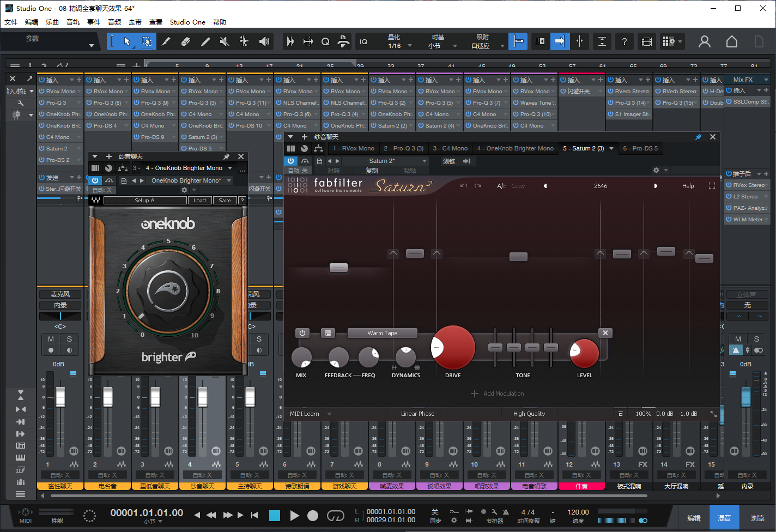Viewport: 776px width, 532px height.
Task: Open the 音轨 menu in the menu bar
Action: [x=73, y=22]
